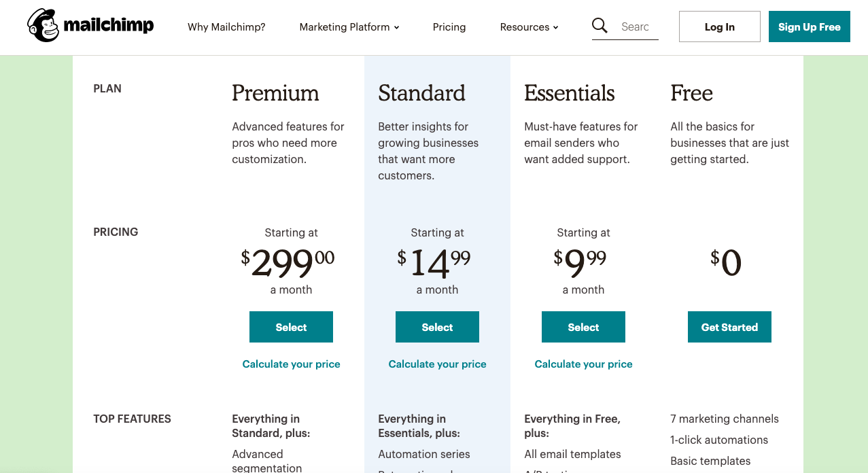Select the Standard plan
This screenshot has height=473, width=868.
point(437,327)
